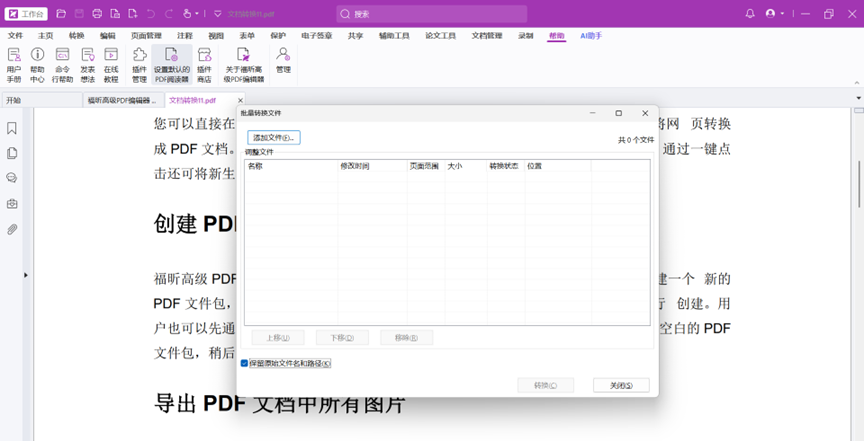
Task: Switch to the 开始 document tab
Action: tap(14, 100)
